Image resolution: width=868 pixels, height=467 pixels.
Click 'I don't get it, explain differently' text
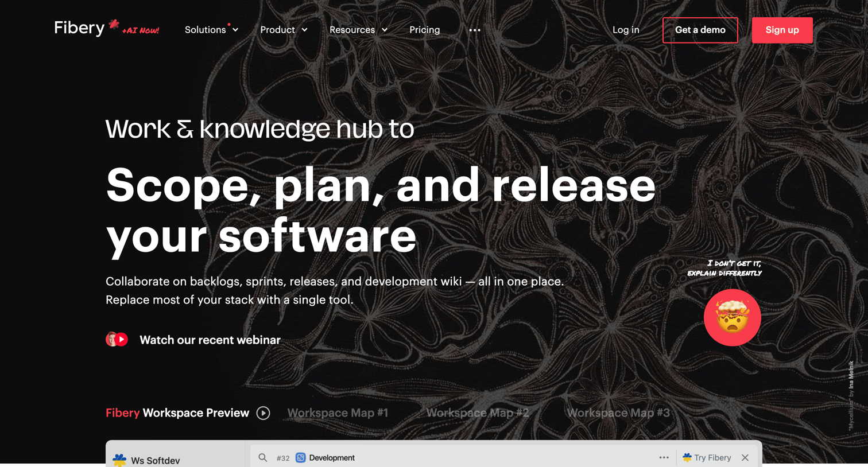coord(724,268)
